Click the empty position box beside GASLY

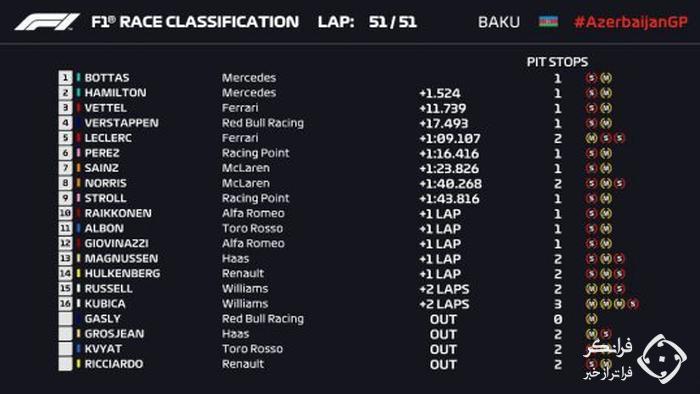point(65,319)
